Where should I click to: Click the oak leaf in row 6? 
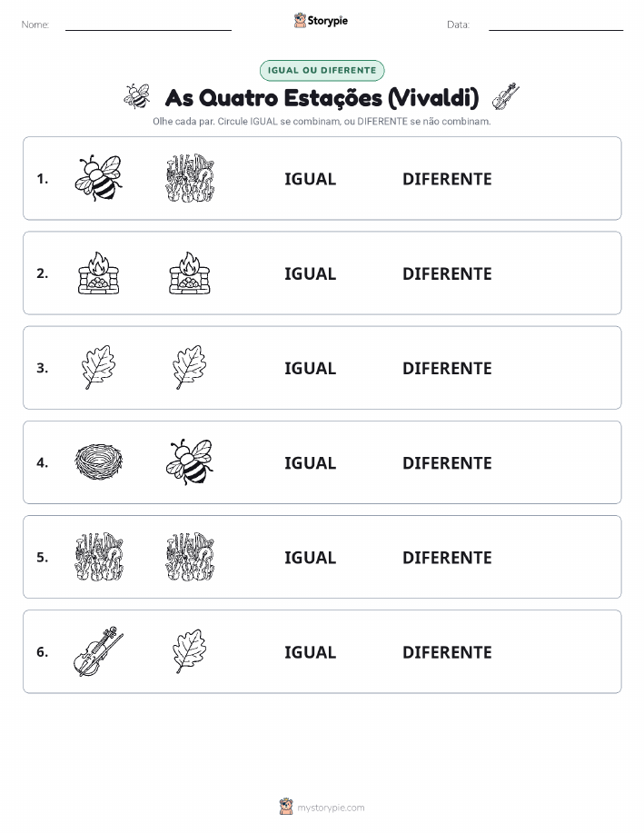click(x=190, y=651)
